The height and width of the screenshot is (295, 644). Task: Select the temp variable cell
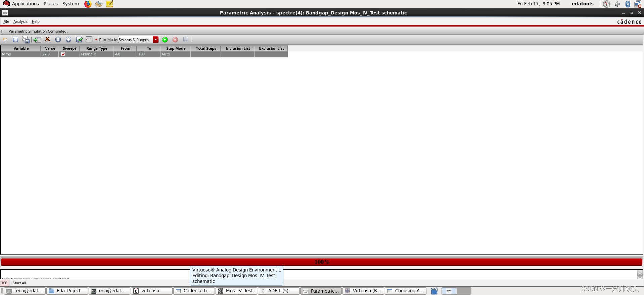[21, 54]
